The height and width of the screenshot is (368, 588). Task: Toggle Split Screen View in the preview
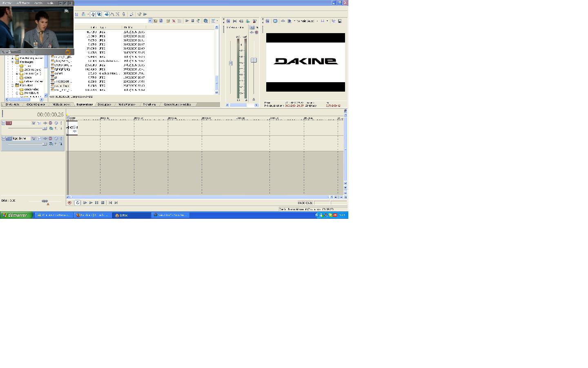(290, 21)
